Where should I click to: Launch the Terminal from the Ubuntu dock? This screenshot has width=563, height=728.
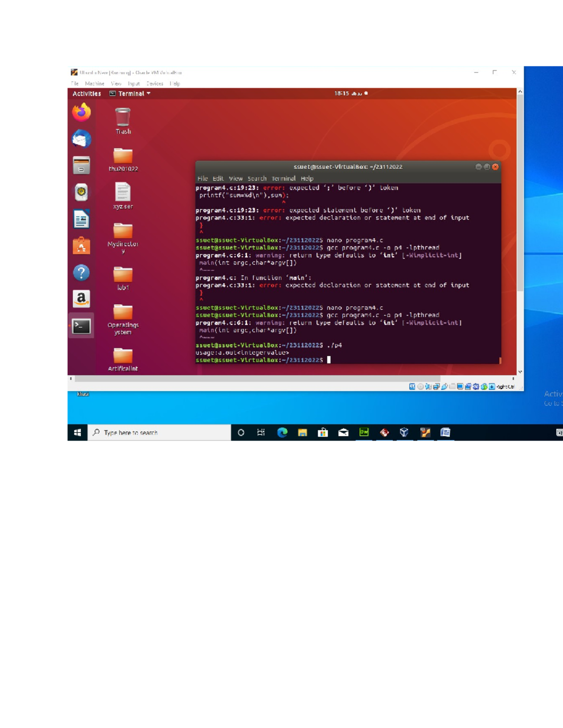click(82, 323)
